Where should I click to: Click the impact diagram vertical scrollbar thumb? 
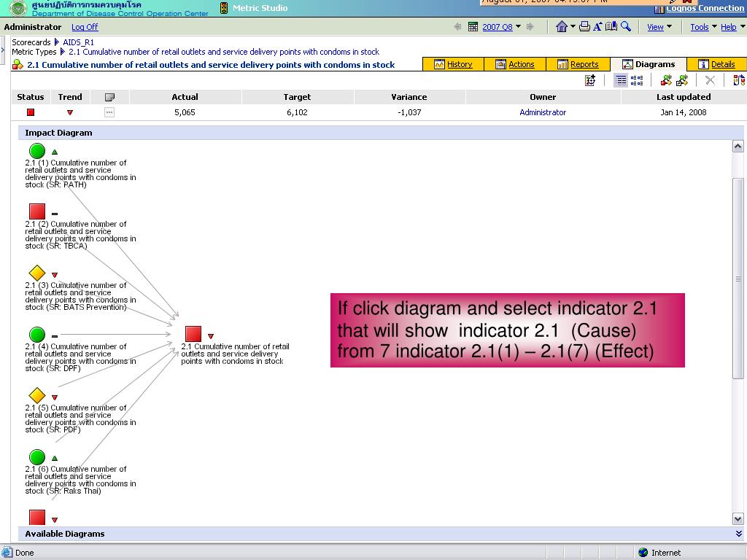tap(738, 279)
